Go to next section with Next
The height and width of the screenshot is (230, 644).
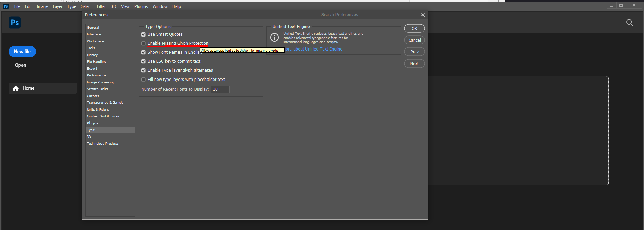[x=414, y=63]
